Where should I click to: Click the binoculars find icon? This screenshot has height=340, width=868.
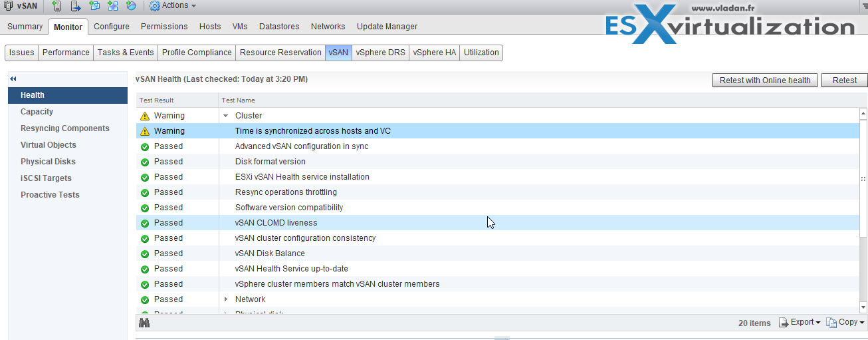pyautogui.click(x=144, y=323)
